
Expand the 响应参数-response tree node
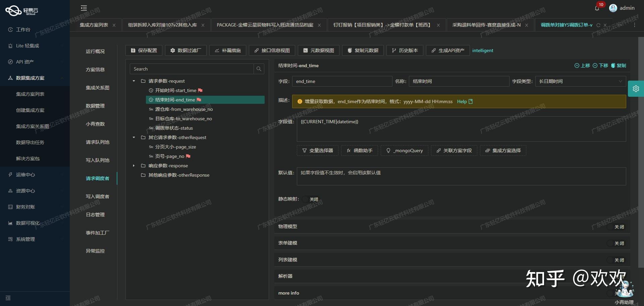click(x=133, y=166)
